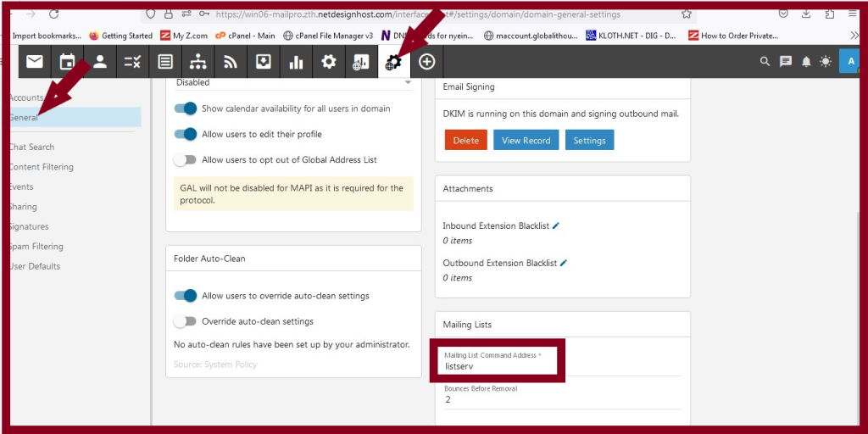Open the Calendar icon in top navigation
The image size is (868, 434).
tap(68, 62)
